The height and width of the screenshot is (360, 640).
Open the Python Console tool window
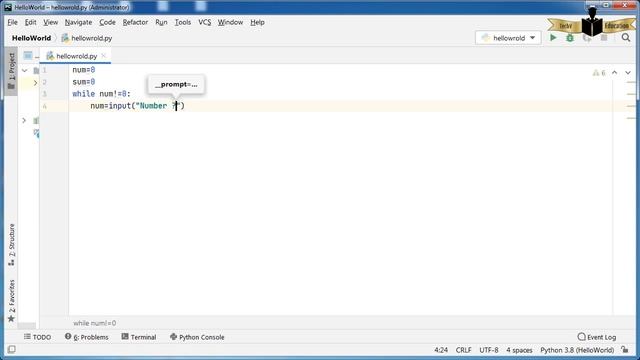click(x=197, y=337)
